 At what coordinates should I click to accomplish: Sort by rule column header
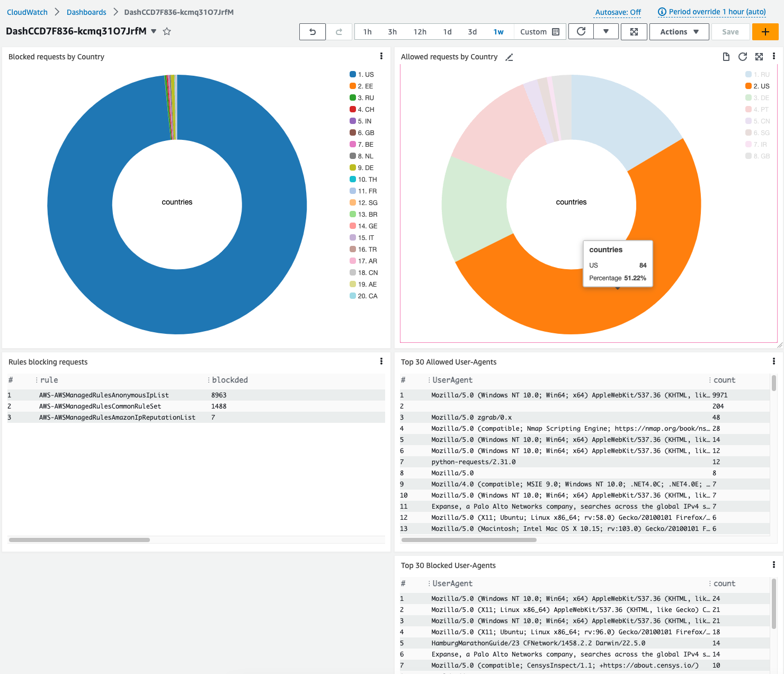click(x=49, y=380)
